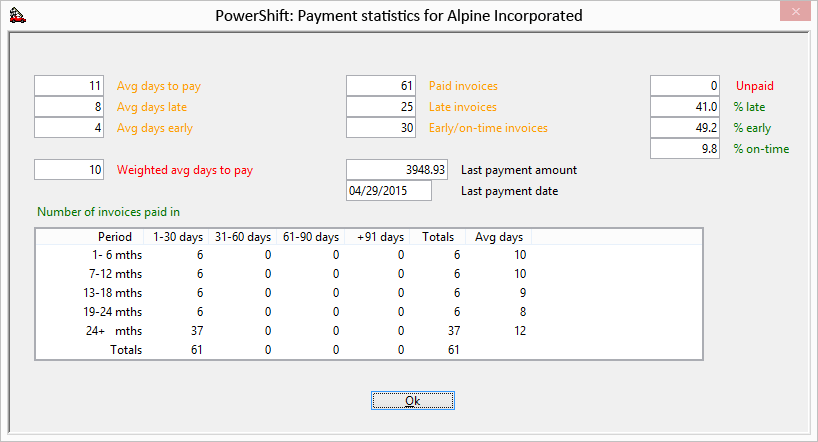The height and width of the screenshot is (442, 818).
Task: Select the Late invoices field
Action: pyautogui.click(x=381, y=106)
